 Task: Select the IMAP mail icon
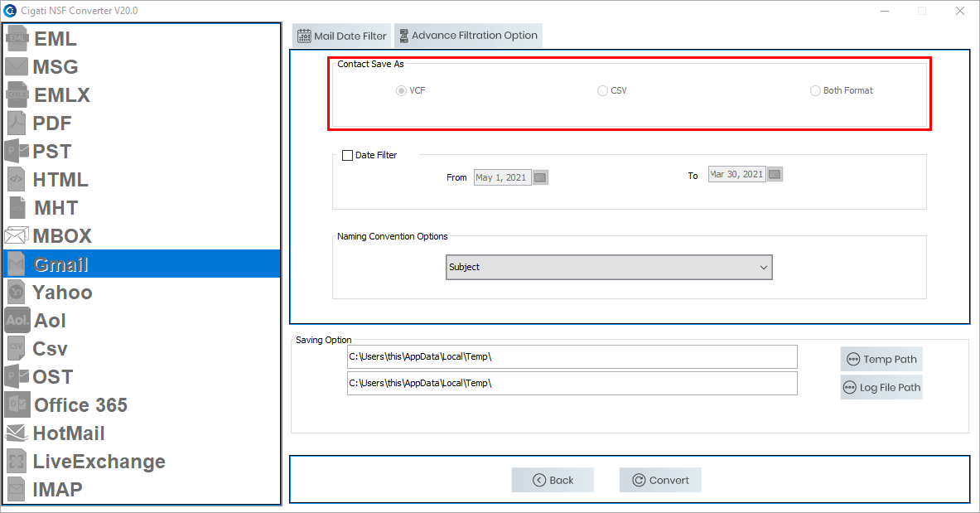pyautogui.click(x=17, y=489)
